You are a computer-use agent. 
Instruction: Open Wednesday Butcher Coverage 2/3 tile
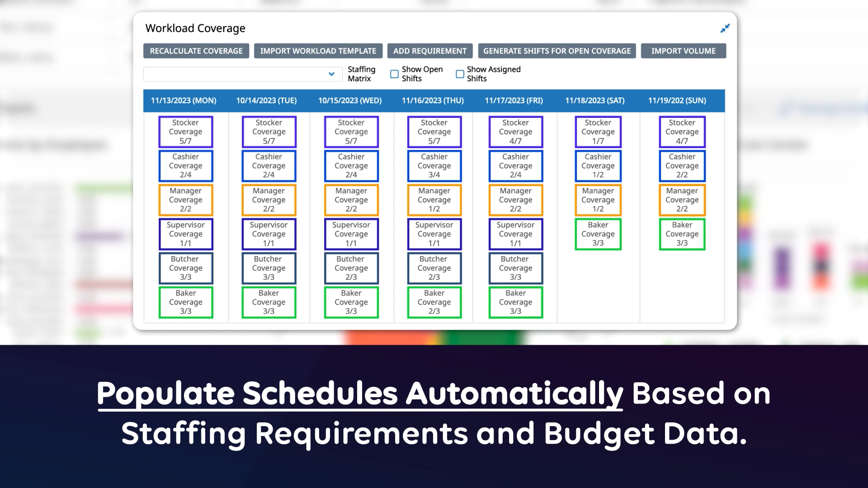tap(351, 268)
